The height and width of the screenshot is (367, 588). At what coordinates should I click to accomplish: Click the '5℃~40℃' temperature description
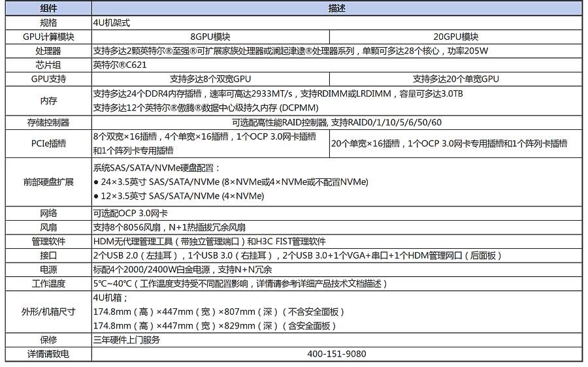point(240,284)
